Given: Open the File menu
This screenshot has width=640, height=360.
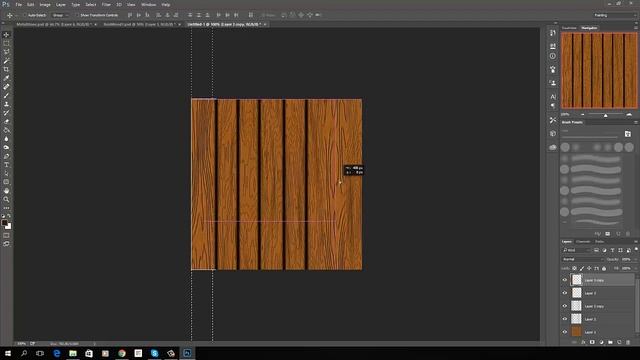Looking at the screenshot, I should (x=18, y=4).
